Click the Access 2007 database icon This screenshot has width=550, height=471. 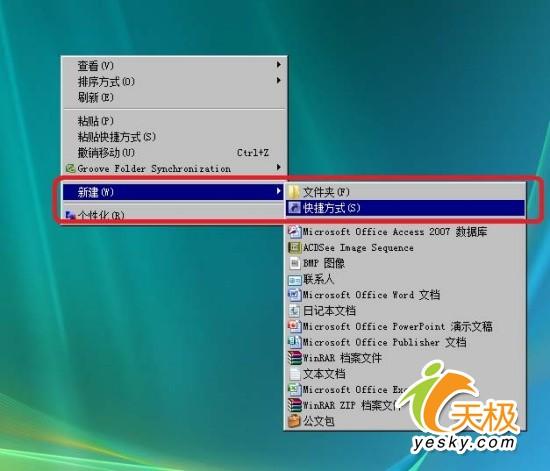pos(294,231)
